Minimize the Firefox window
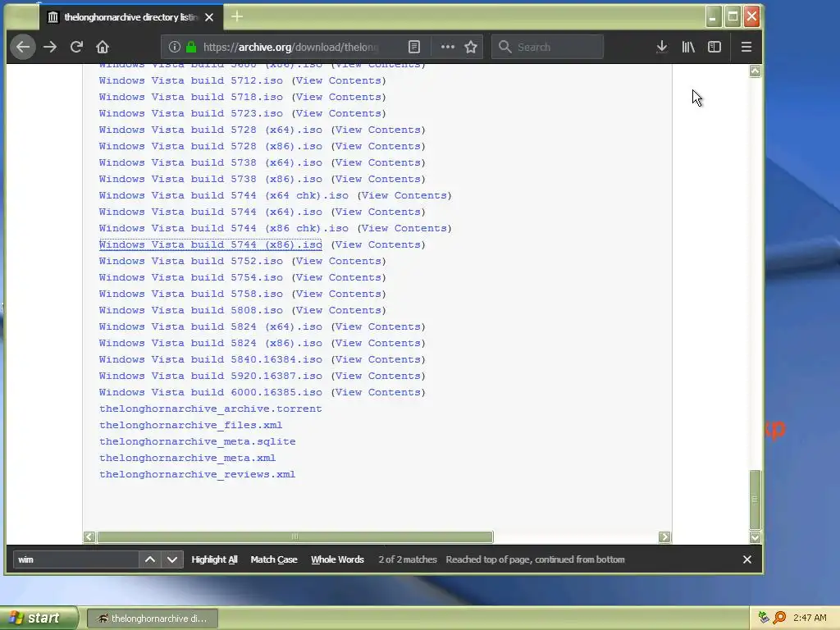840x630 pixels. pyautogui.click(x=713, y=16)
